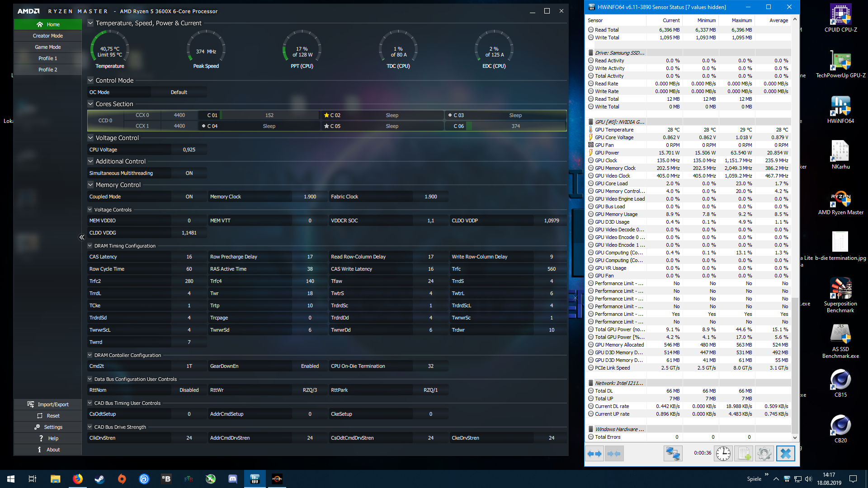Viewport: 868px width, 488px height.
Task: Click HWiNFO expand columns arrows button
Action: pos(594,453)
